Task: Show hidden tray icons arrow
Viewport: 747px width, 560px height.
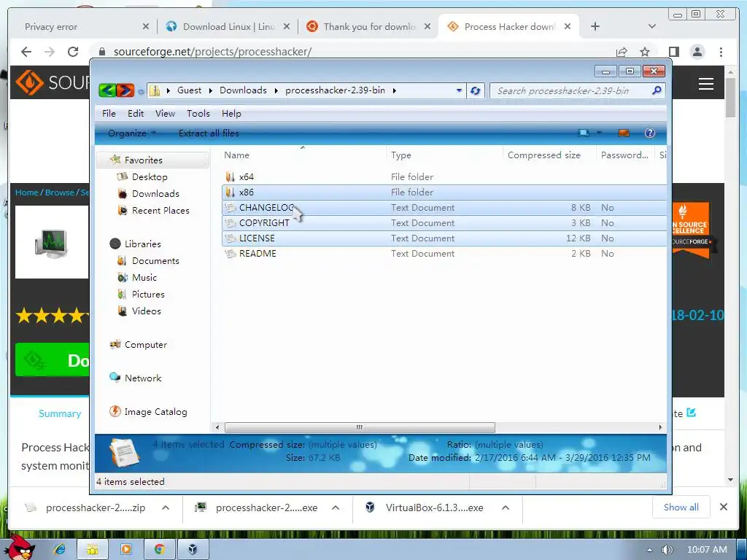Action: (x=649, y=550)
